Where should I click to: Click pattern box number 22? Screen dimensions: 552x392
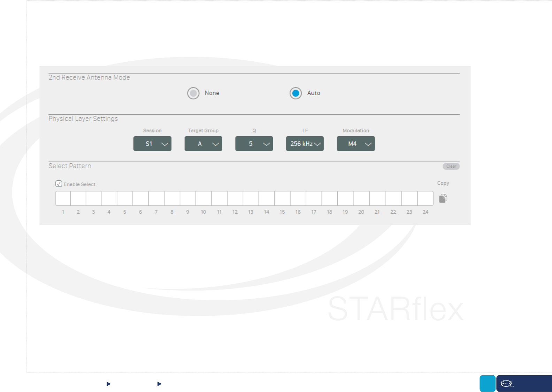393,198
